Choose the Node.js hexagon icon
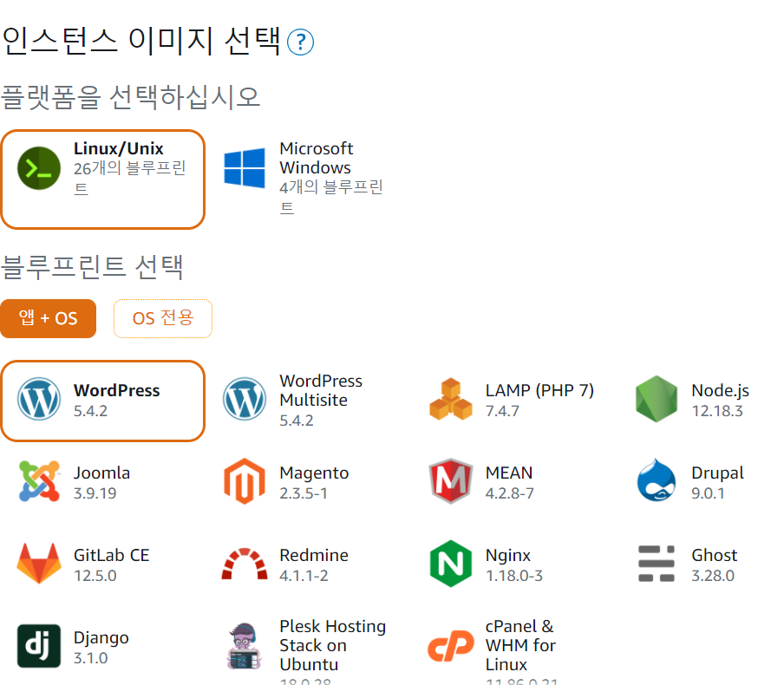 657,400
